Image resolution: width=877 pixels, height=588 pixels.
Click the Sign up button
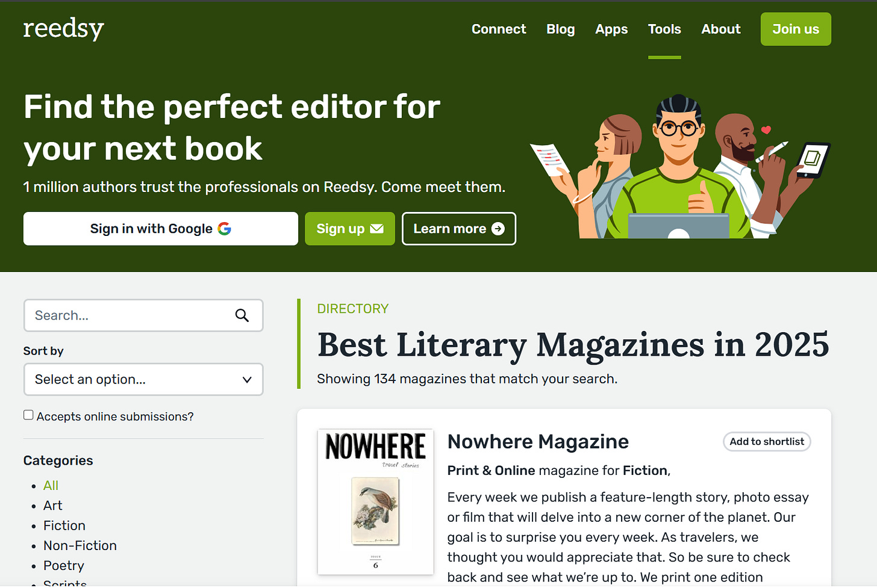tap(350, 229)
